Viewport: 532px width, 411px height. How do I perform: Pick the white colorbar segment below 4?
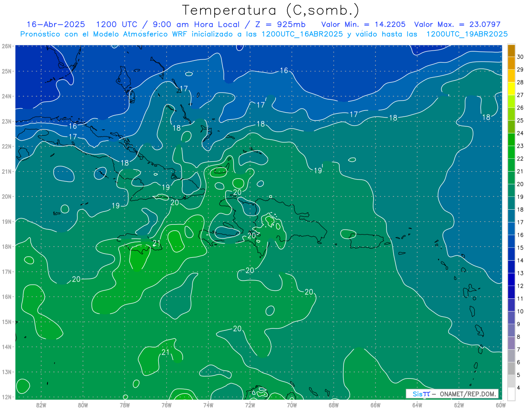coord(511,394)
